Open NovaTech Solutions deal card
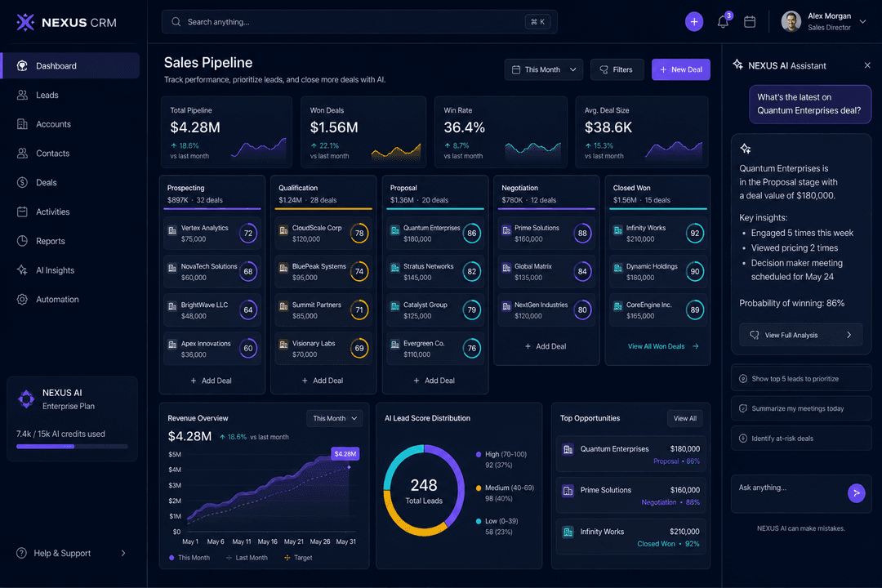882x588 pixels. pos(212,272)
